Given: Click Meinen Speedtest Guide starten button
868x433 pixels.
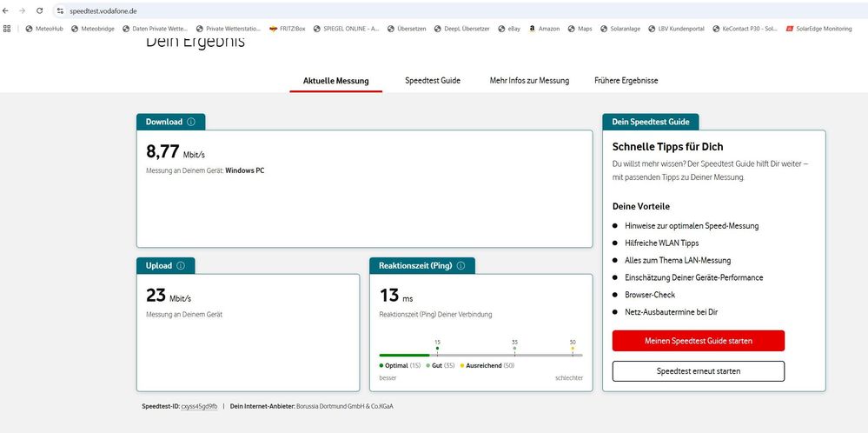Looking at the screenshot, I should pyautogui.click(x=698, y=341).
